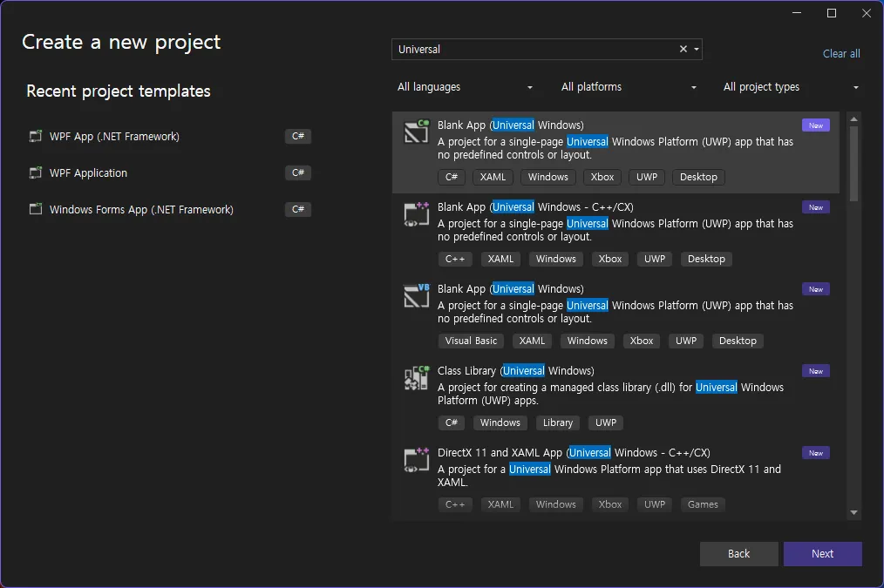The image size is (884, 588).
Task: Click the C# Blank App template icon
Action: point(416,132)
